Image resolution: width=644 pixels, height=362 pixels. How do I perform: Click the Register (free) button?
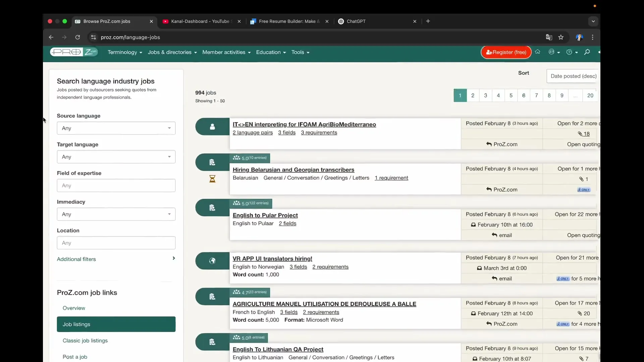click(506, 52)
